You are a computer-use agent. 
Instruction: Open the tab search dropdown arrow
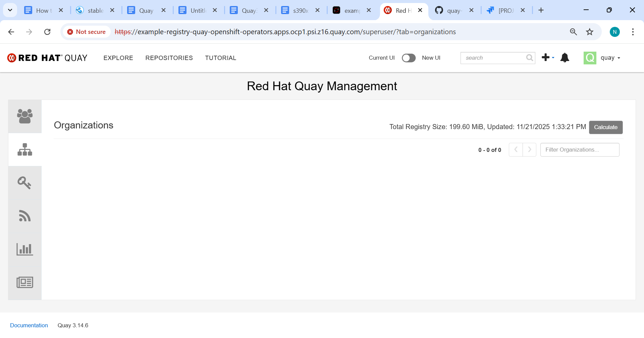coord(10,10)
